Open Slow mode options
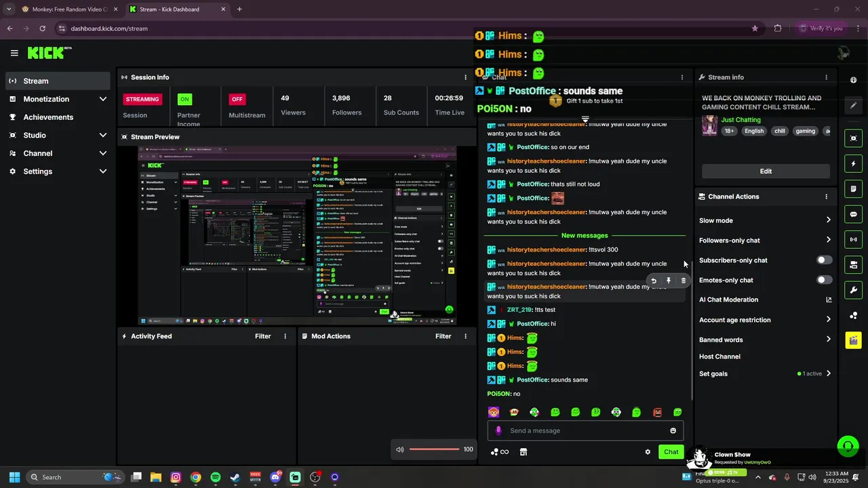This screenshot has width=868, height=488. (765, 220)
